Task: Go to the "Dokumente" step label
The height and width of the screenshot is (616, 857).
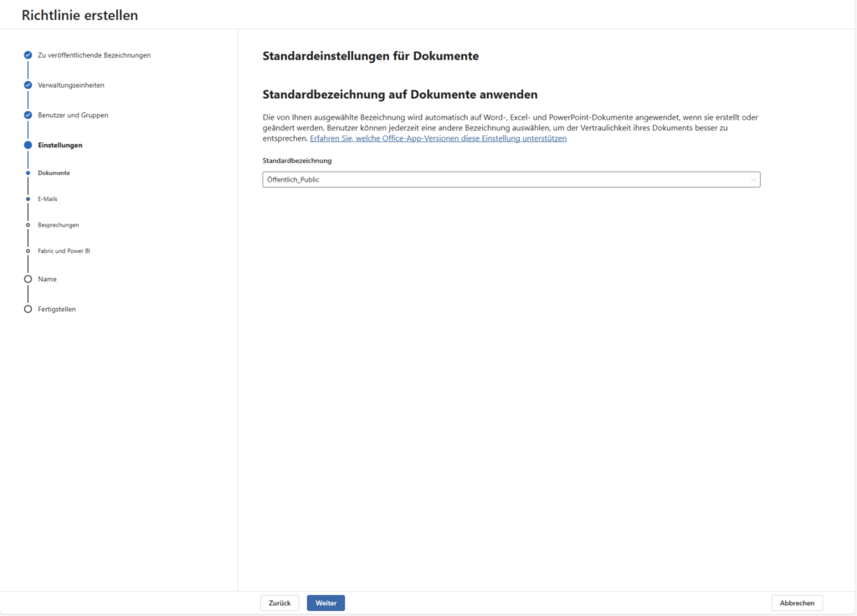Action: pos(53,172)
